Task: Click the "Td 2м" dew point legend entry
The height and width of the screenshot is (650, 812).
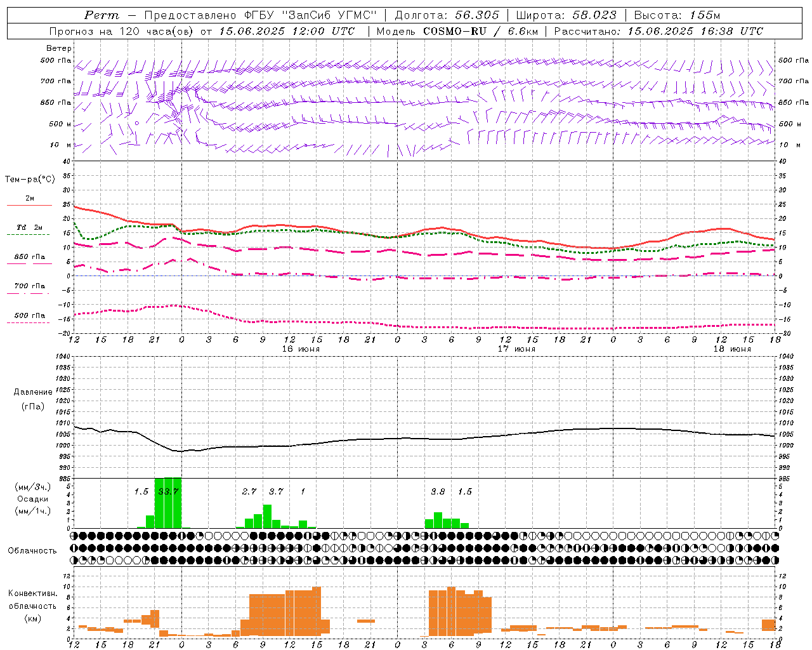Action: (x=30, y=227)
